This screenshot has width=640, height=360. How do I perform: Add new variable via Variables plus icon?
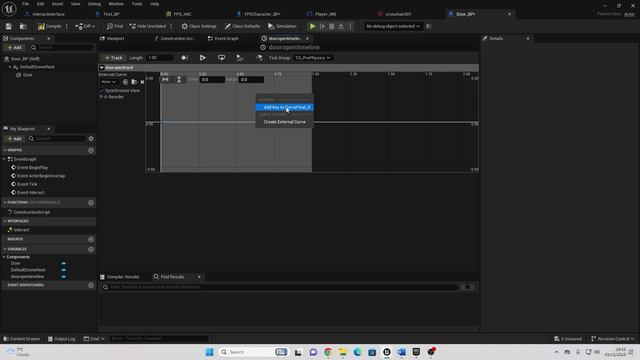[x=91, y=249]
